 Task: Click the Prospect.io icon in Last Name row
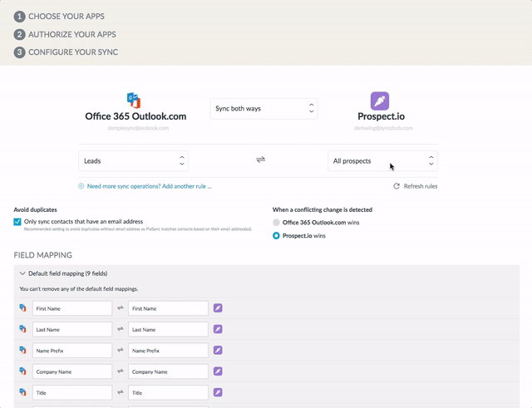[x=218, y=329]
